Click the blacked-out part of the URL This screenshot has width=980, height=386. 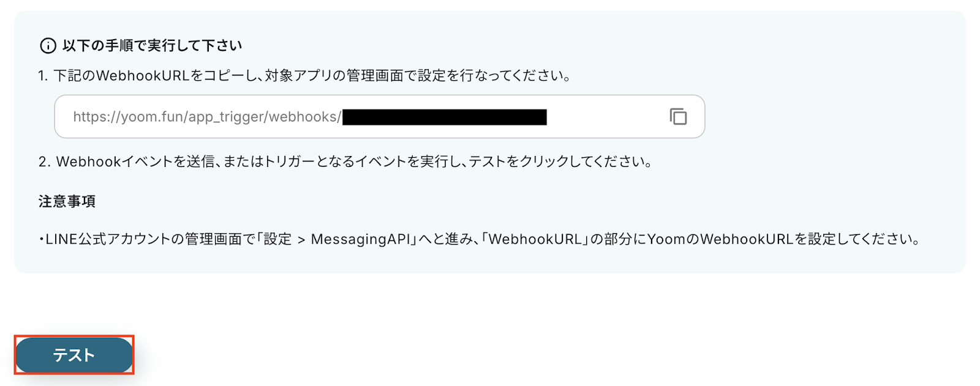coord(445,117)
